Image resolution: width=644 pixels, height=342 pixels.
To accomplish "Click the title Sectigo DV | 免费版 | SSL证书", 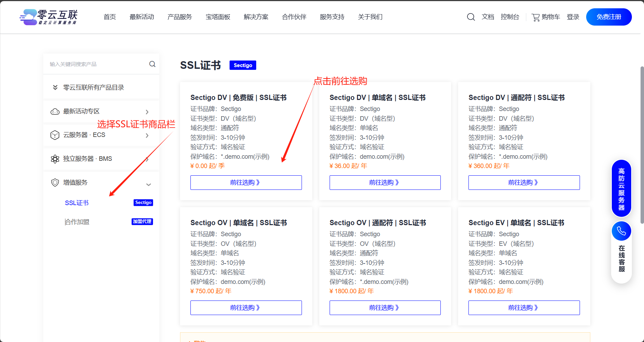I will 239,98.
